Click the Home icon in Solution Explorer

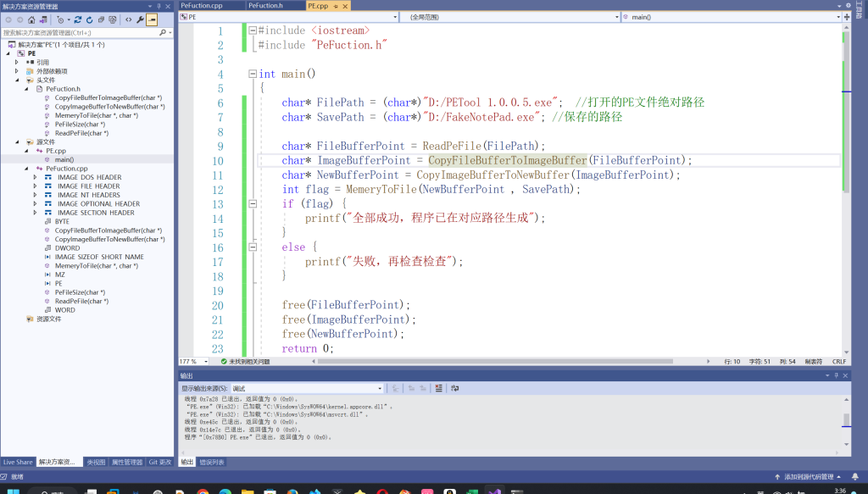pos(31,19)
